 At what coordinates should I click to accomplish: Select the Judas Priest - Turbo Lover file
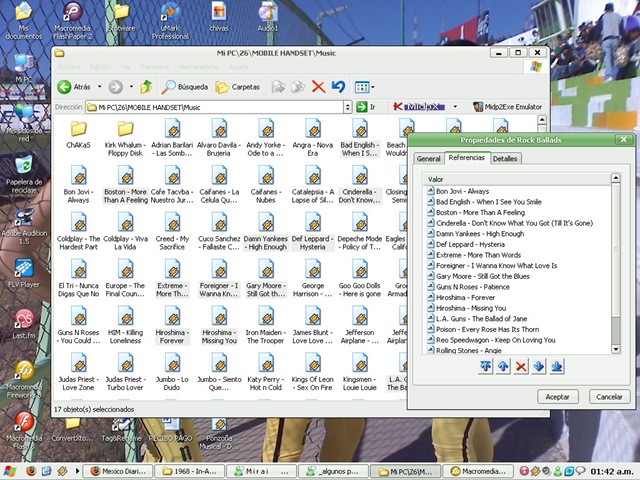[x=125, y=372]
